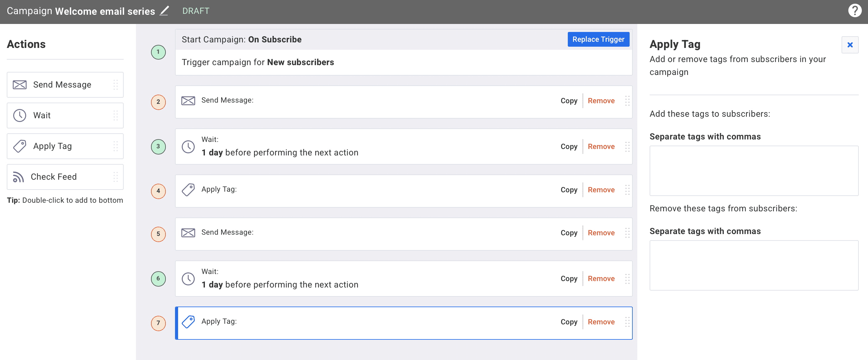Click the Replace Trigger button
The width and height of the screenshot is (868, 360).
[x=598, y=39]
